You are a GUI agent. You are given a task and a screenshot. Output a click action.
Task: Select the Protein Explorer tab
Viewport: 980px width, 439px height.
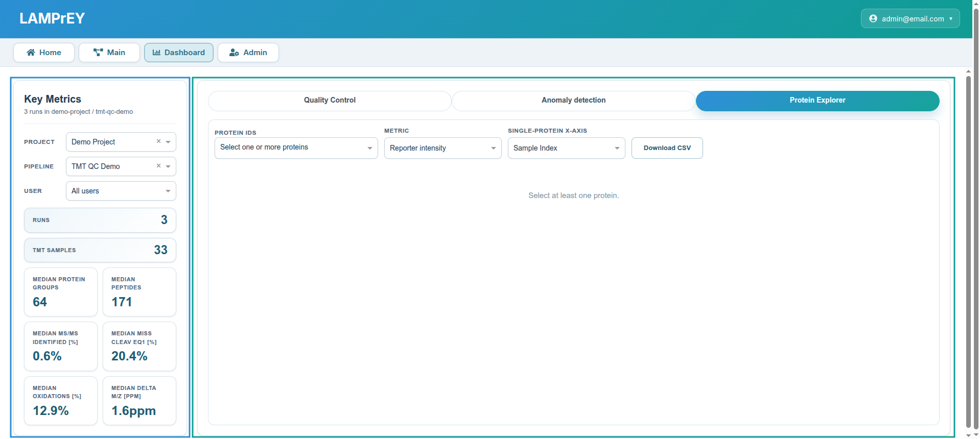pos(817,101)
